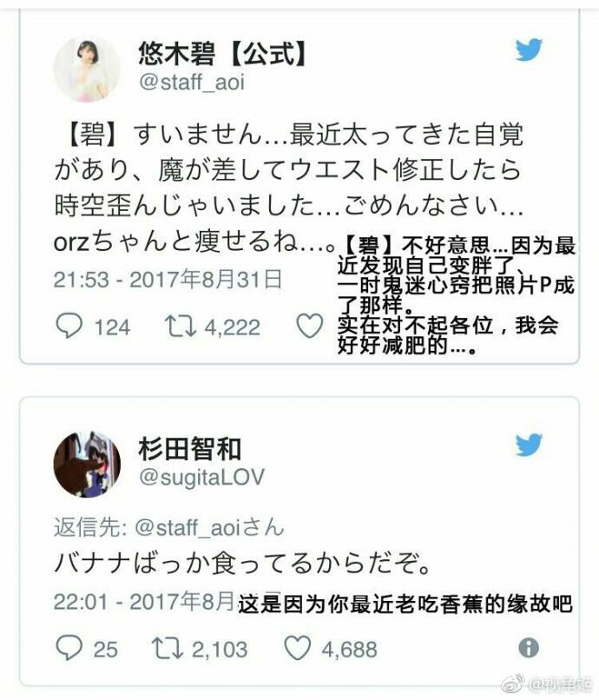Image resolution: width=599 pixels, height=700 pixels.
Task: Click the display name 悠木碧【公式】
Action: pyautogui.click(x=222, y=54)
